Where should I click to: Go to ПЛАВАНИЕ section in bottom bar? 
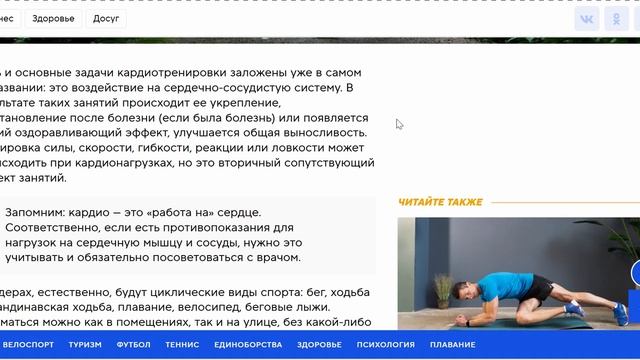click(452, 345)
